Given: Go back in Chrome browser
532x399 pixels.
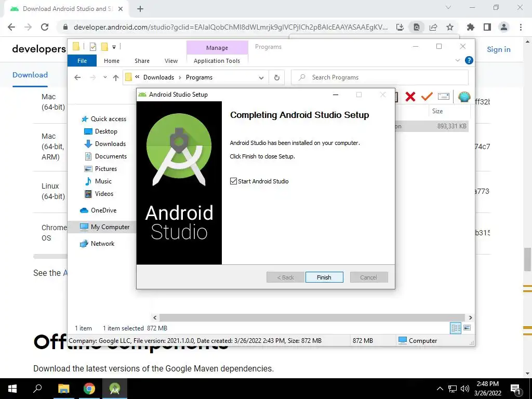Looking at the screenshot, I should click(11, 27).
